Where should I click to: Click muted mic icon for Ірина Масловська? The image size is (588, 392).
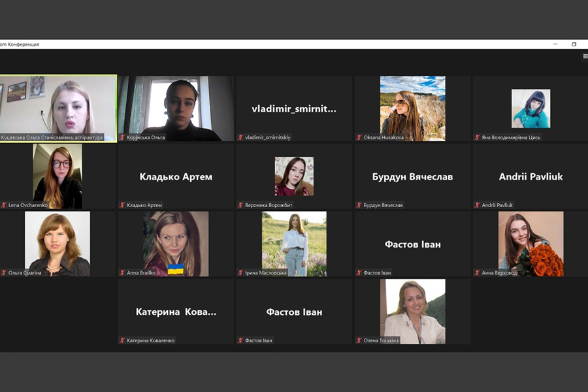(x=240, y=273)
